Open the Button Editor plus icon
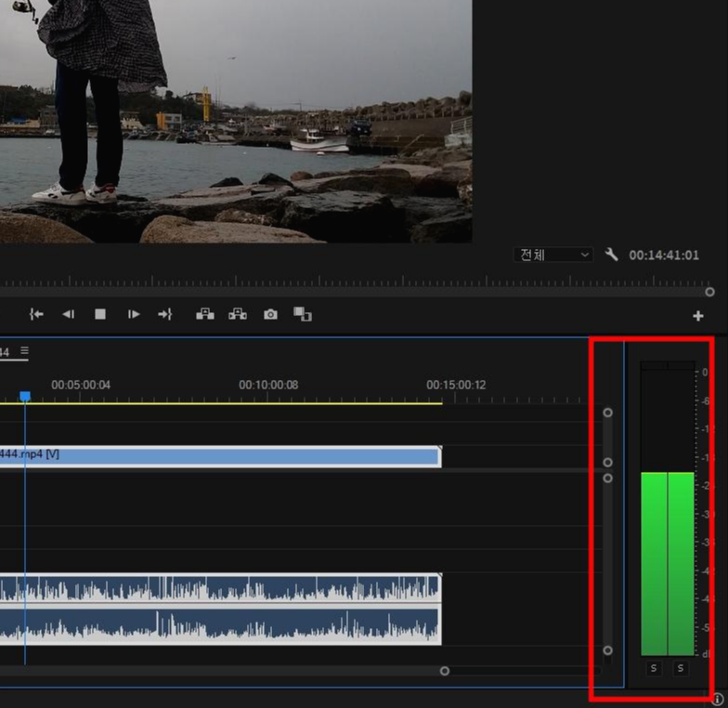 tap(698, 316)
